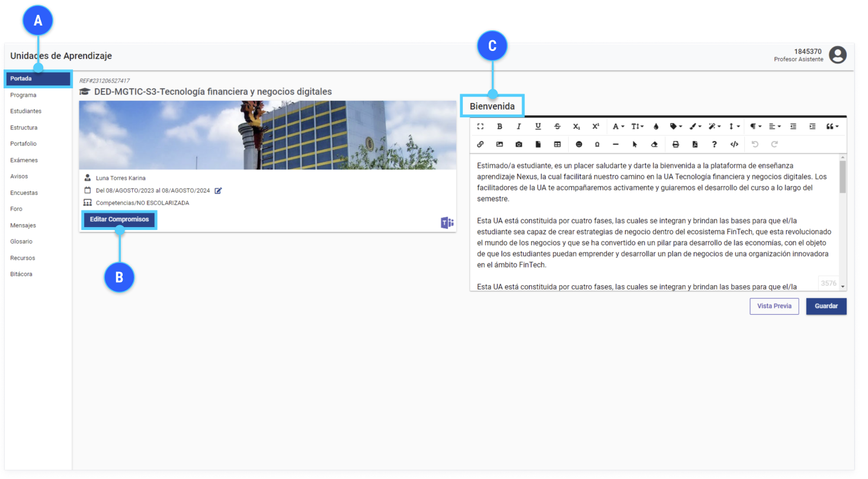The height and width of the screenshot is (479, 868).
Task: Insert a link with the chain icon
Action: point(480,144)
